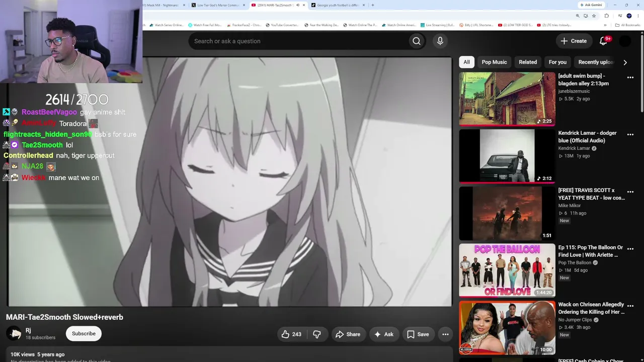This screenshot has height=362, width=644.
Task: Click the Ask Gemini button
Action: pos(591,5)
